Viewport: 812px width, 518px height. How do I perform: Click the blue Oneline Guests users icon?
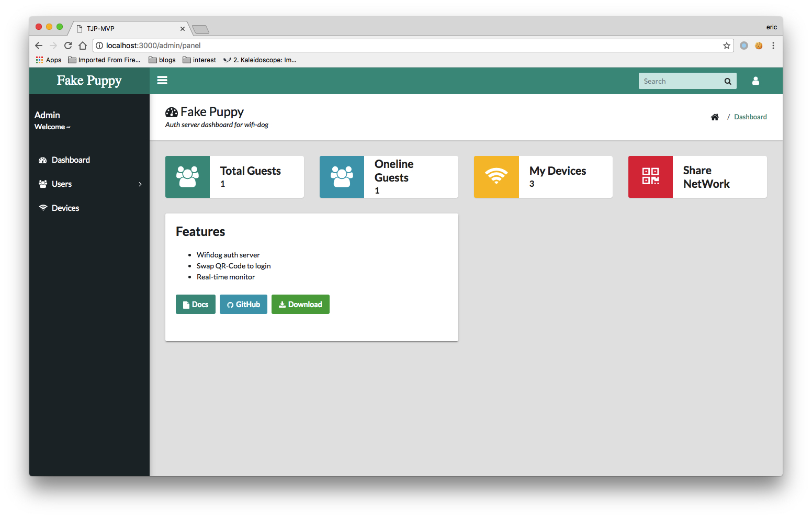pyautogui.click(x=342, y=177)
